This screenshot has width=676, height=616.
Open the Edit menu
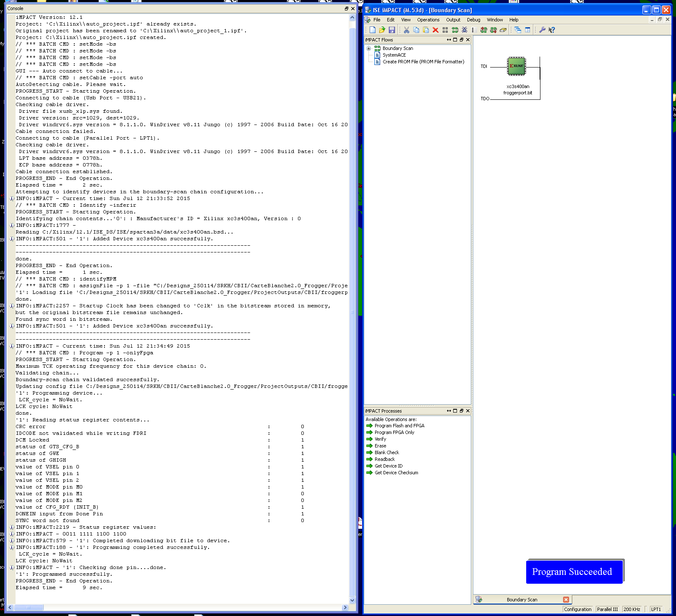pos(391,20)
